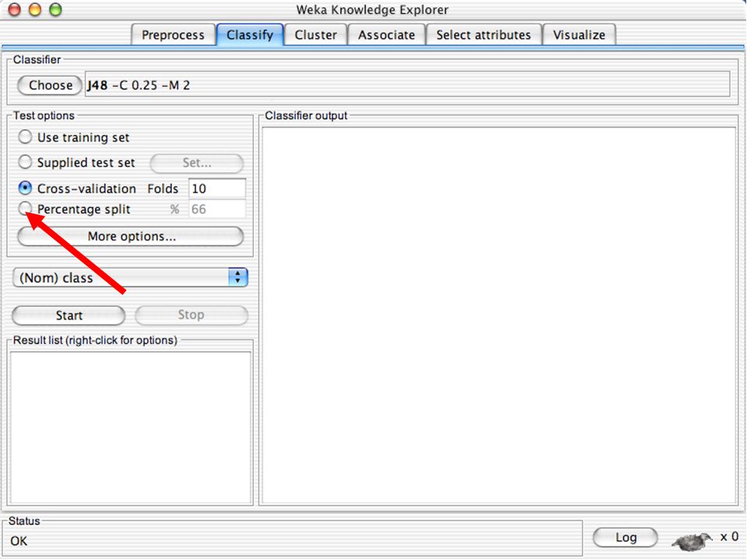Close the Weka Knowledge Explorer window
747x560 pixels.
(15, 9)
